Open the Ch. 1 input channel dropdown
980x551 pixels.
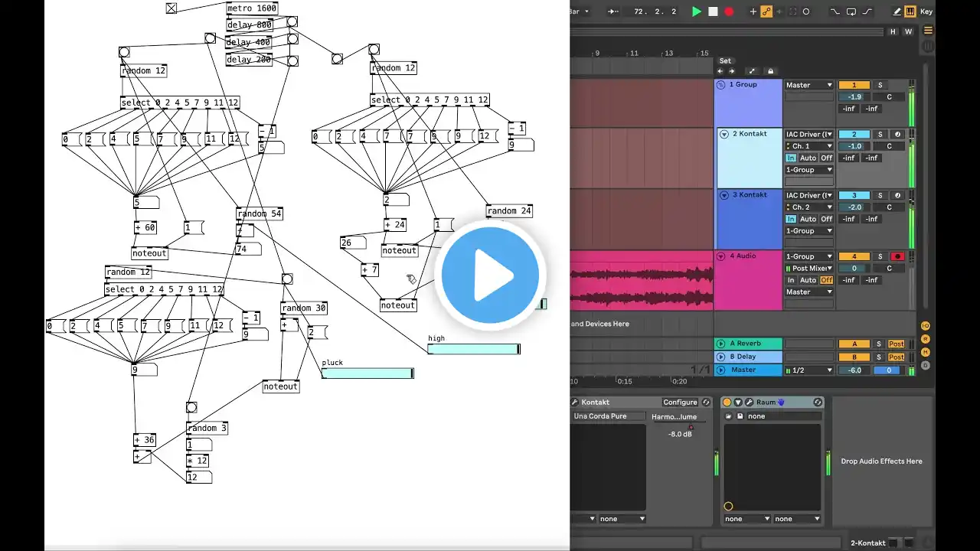(x=808, y=146)
